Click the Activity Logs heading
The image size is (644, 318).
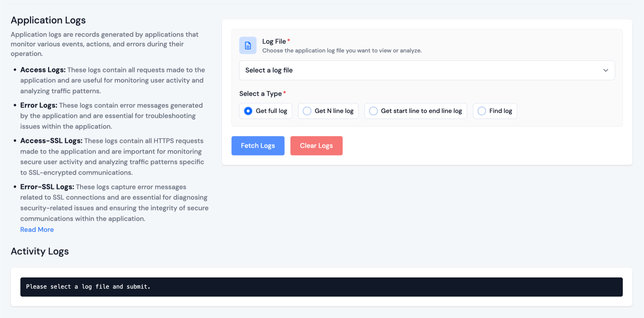(39, 251)
